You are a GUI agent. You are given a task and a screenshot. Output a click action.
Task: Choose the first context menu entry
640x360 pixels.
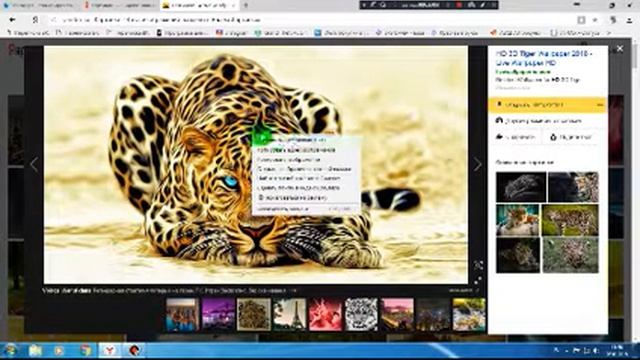(307, 140)
